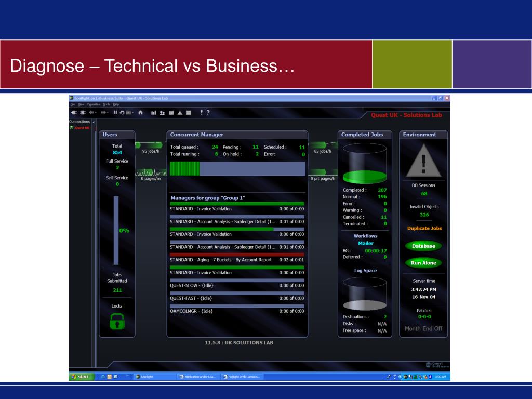Image resolution: width=532 pixels, height=399 pixels.
Task: Open the forward arrow history dropdown
Action: pyautogui.click(x=108, y=113)
